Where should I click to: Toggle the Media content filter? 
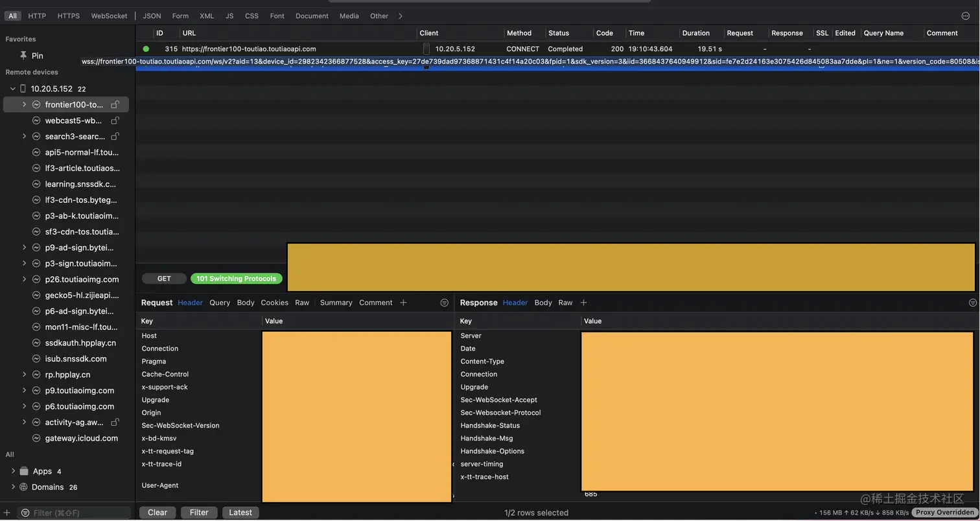pyautogui.click(x=349, y=16)
